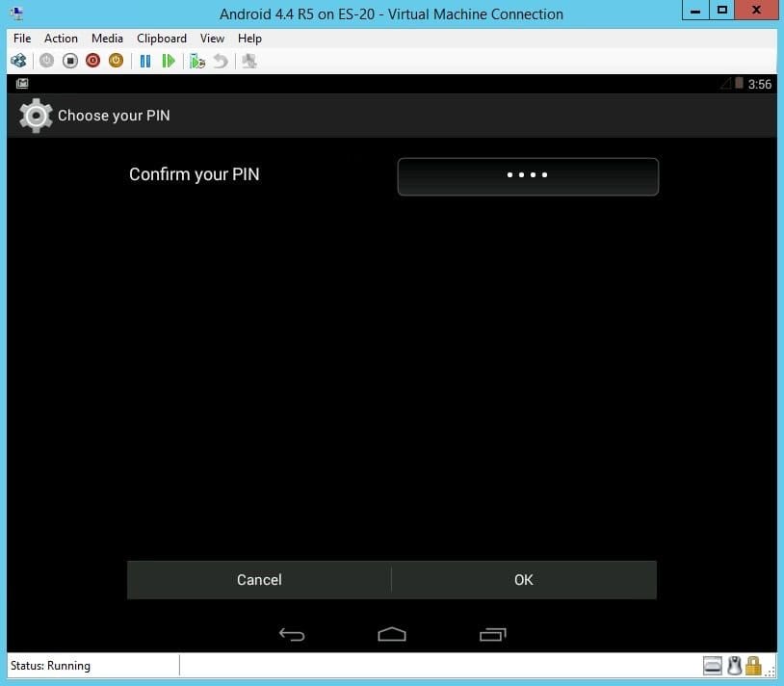Click the 'Choose your PIN' title

pyautogui.click(x=114, y=116)
